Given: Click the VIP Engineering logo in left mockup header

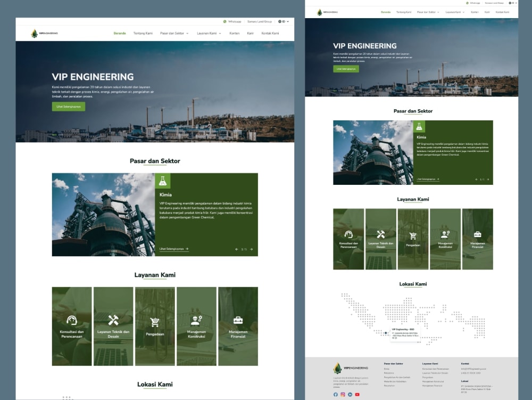Looking at the screenshot, I should [45, 33].
